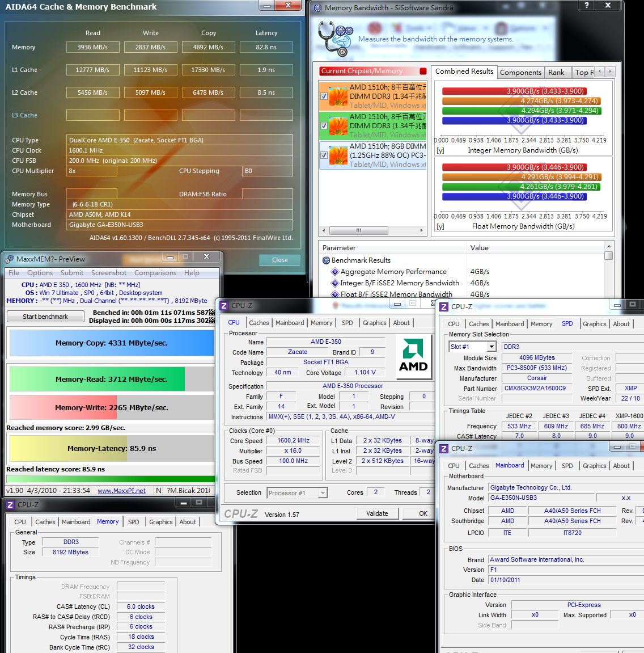Click Start benchmark button in MaxxMEM
Image resolution: width=644 pixels, height=653 pixels.
45,317
